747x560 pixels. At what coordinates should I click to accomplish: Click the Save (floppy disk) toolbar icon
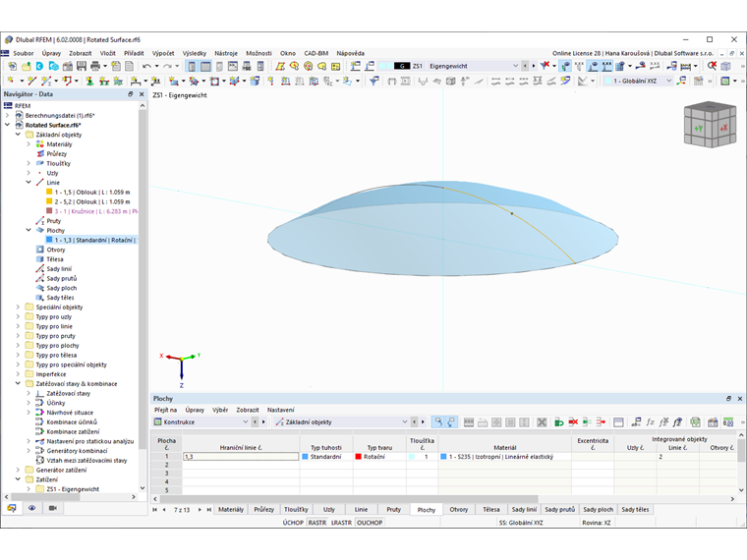pyautogui.click(x=82, y=66)
